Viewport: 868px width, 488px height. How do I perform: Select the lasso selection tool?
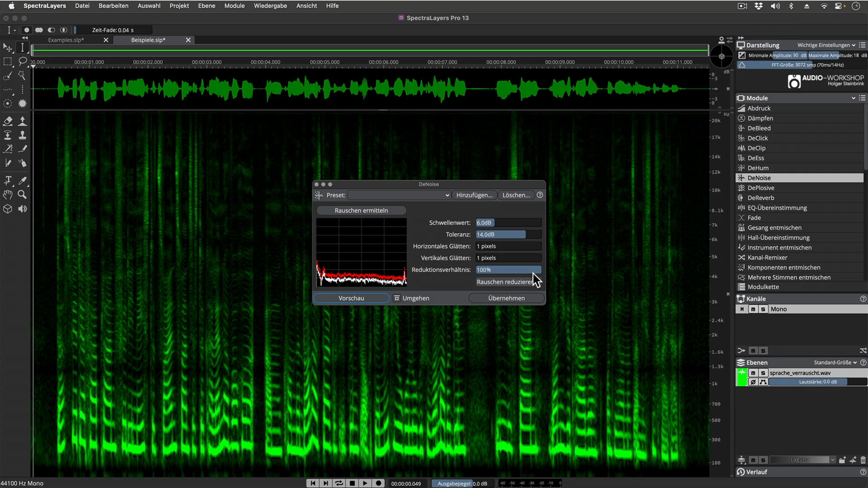pyautogui.click(x=22, y=61)
